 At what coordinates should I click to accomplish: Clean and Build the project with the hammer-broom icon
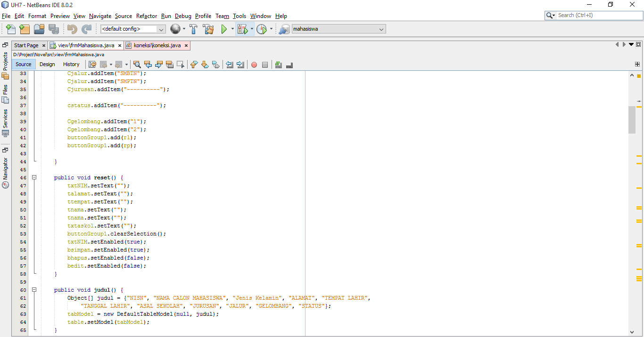coord(209,29)
